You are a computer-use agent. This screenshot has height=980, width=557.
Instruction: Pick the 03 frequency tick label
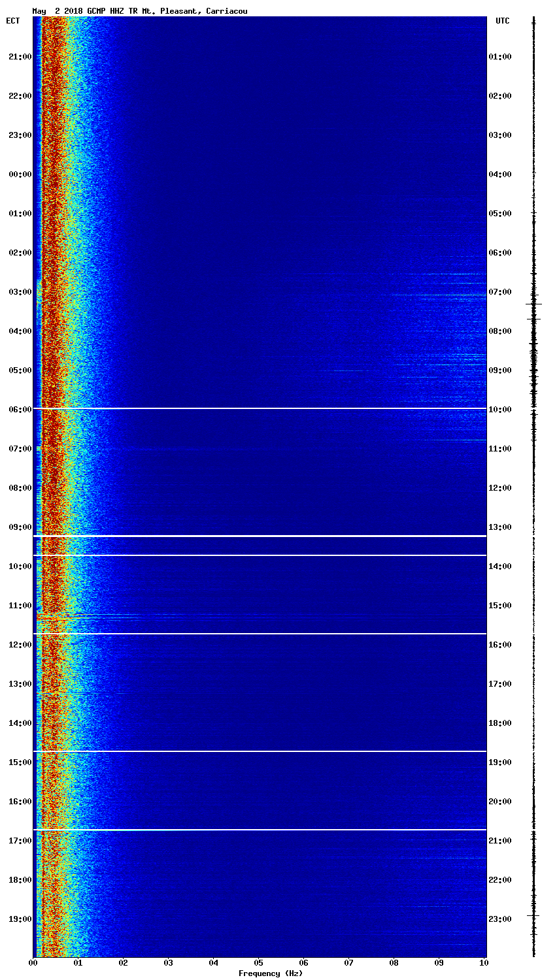click(168, 963)
